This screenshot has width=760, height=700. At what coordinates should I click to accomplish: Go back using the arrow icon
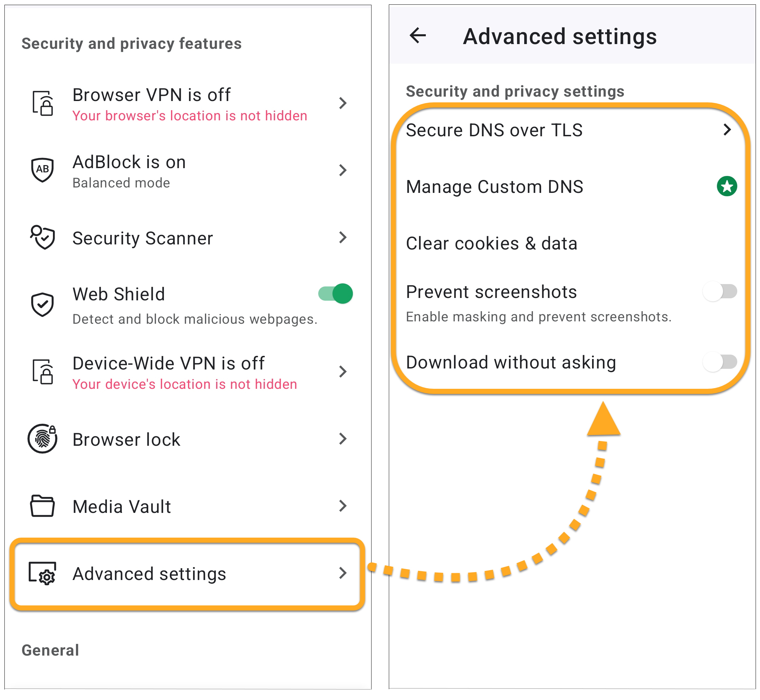418,36
